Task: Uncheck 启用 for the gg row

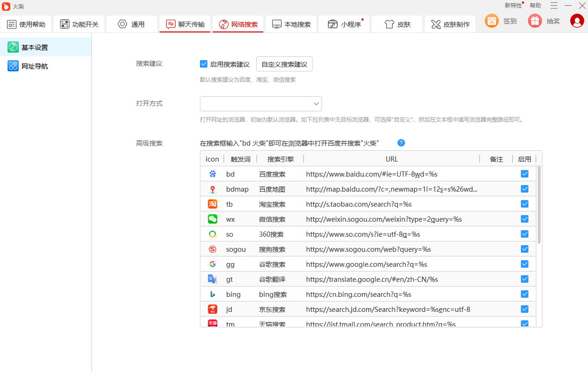Action: [525, 264]
